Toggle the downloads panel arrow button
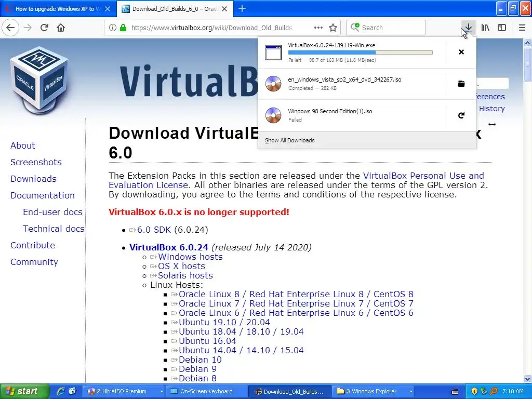The height and width of the screenshot is (399, 532). point(468,28)
